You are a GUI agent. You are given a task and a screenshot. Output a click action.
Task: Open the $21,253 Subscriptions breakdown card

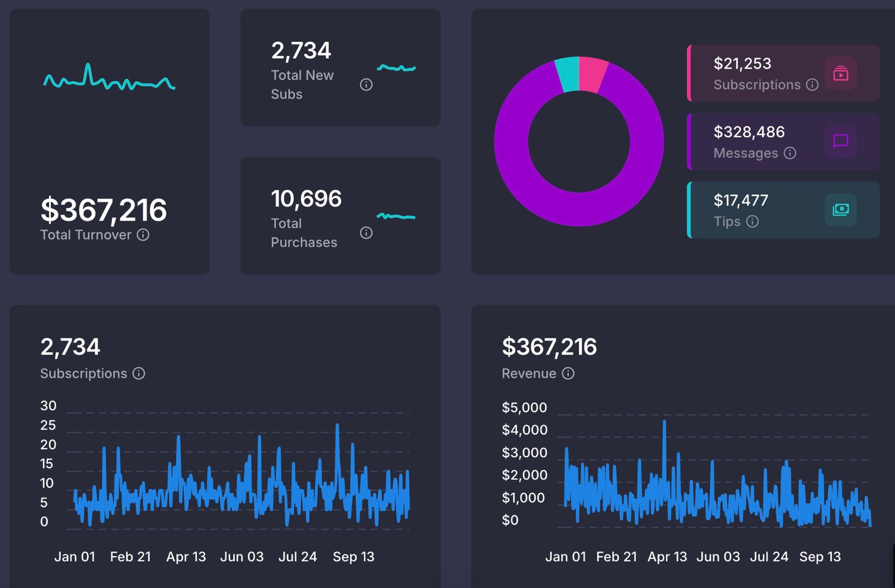point(772,73)
